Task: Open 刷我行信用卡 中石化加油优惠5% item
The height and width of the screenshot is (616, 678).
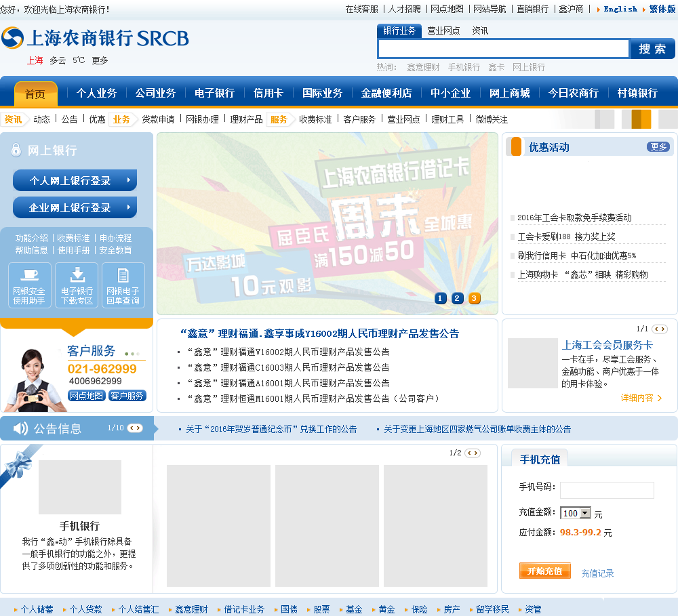Action: (577, 255)
